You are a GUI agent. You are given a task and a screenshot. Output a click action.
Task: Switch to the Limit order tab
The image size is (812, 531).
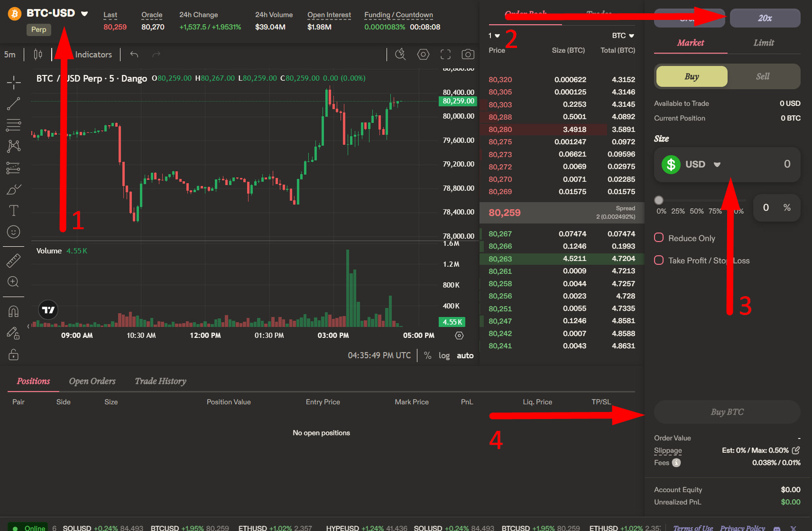764,43
